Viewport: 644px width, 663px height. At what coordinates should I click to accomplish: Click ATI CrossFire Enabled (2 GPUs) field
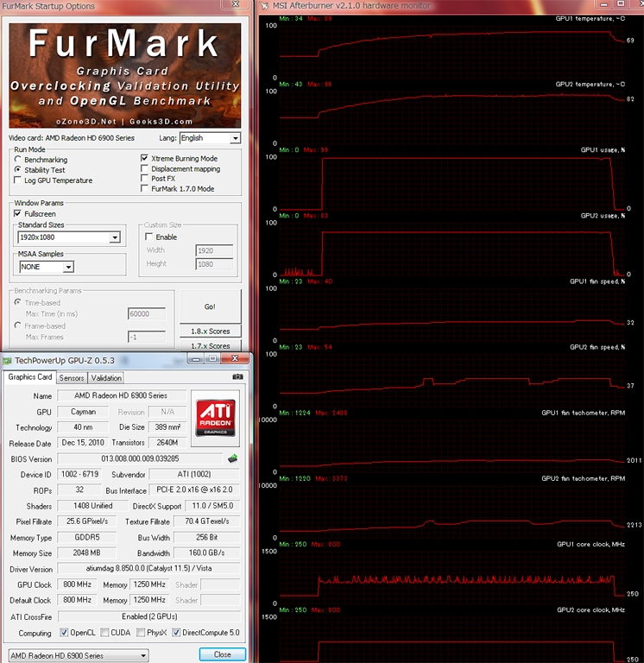(148, 616)
